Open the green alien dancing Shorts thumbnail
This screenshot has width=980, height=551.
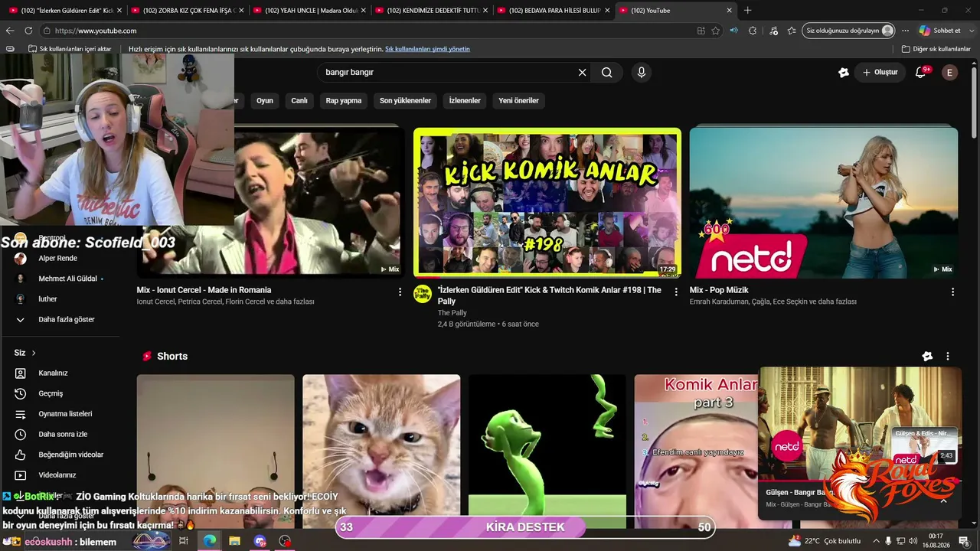(x=547, y=451)
